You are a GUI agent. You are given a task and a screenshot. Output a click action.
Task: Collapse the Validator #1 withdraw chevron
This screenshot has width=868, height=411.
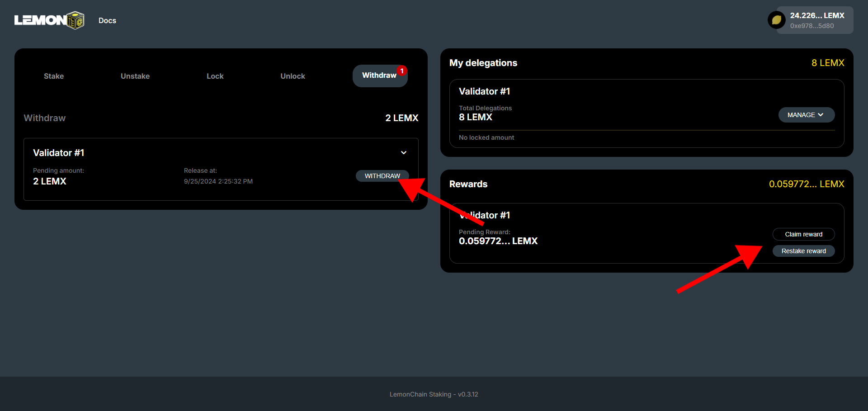coord(404,153)
